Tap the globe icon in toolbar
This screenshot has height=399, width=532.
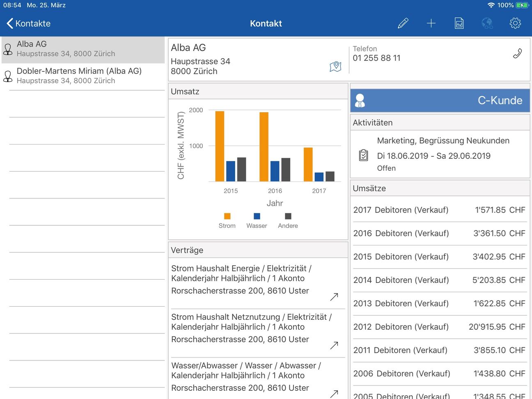pos(487,23)
